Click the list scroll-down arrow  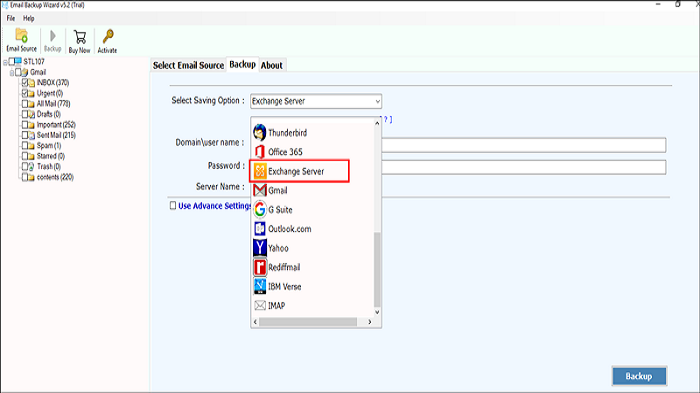377,312
